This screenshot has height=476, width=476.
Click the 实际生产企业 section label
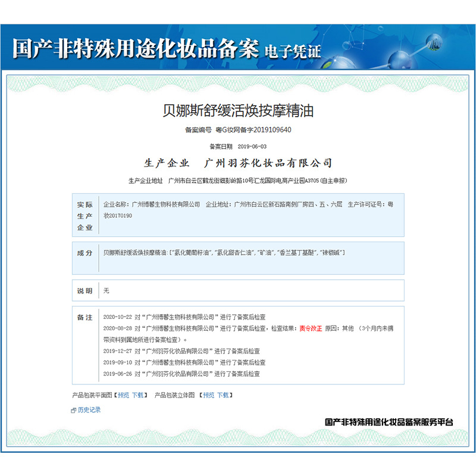[84, 215]
